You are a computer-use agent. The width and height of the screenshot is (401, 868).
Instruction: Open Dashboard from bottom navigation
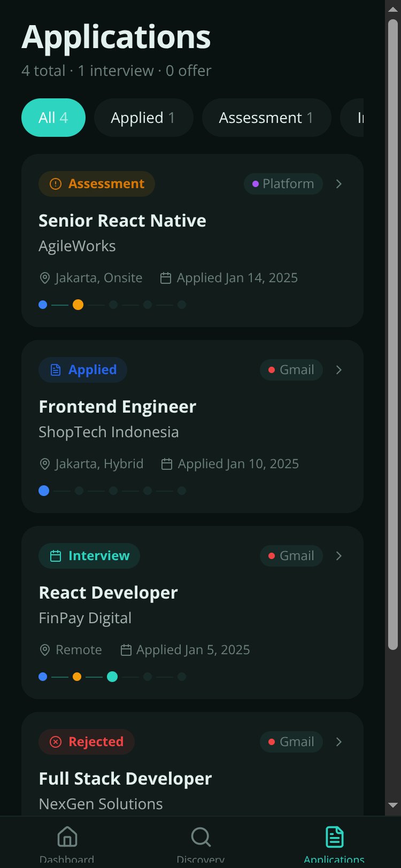(x=67, y=843)
